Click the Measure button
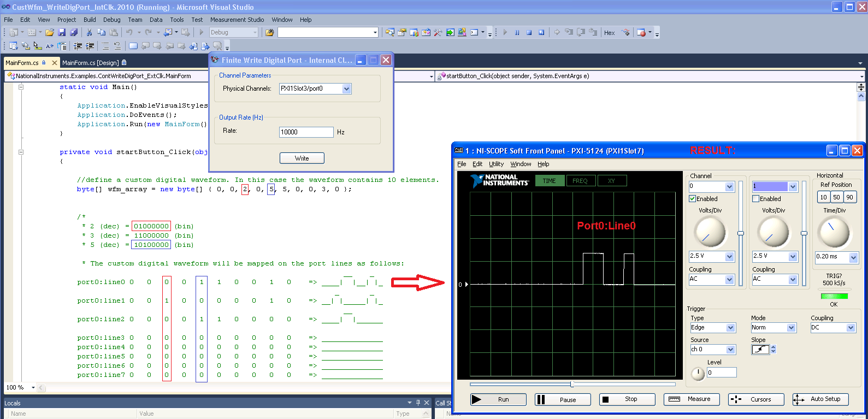This screenshot has height=419, width=868. point(692,399)
